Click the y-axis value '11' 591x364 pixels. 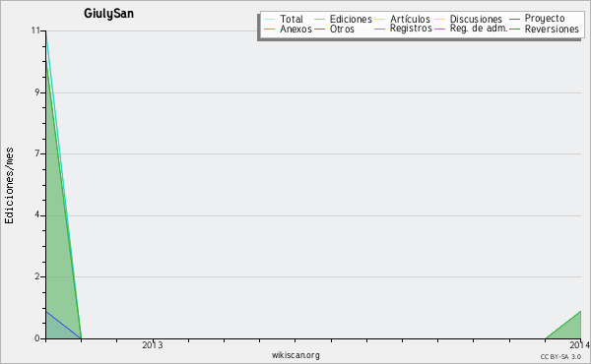(x=35, y=30)
